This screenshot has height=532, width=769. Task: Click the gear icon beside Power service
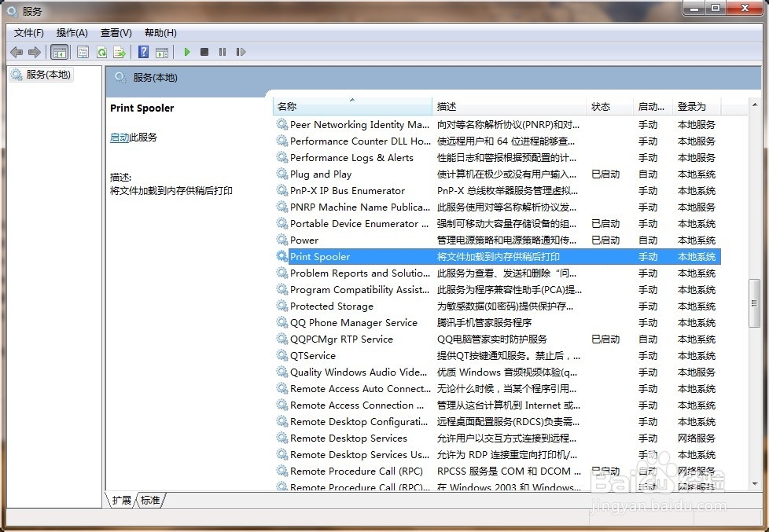(x=282, y=240)
